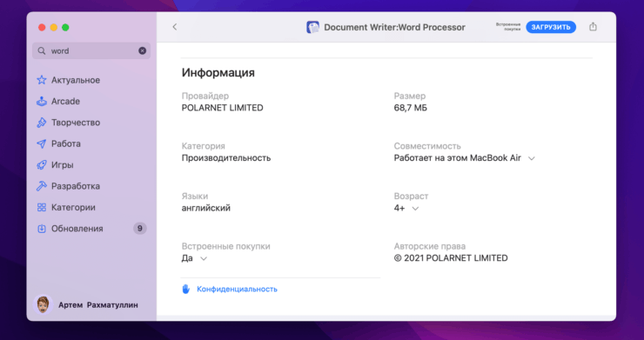Click the hand privacy icon
The image size is (644, 340).
186,289
